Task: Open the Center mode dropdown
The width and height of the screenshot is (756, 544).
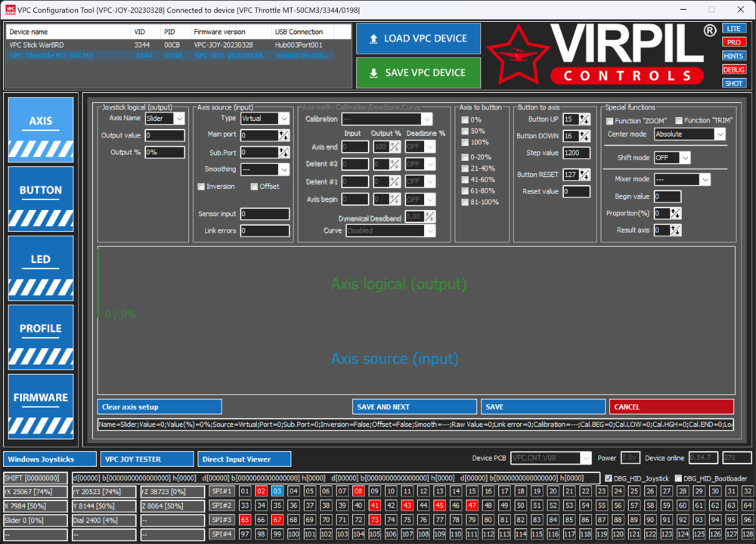Action: (x=720, y=134)
